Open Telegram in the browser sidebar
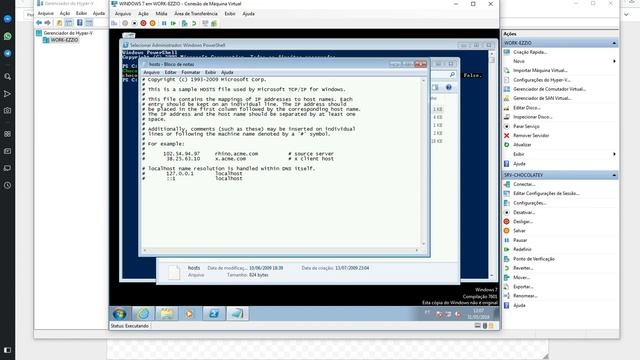This screenshot has height=360, width=640. [x=7, y=53]
